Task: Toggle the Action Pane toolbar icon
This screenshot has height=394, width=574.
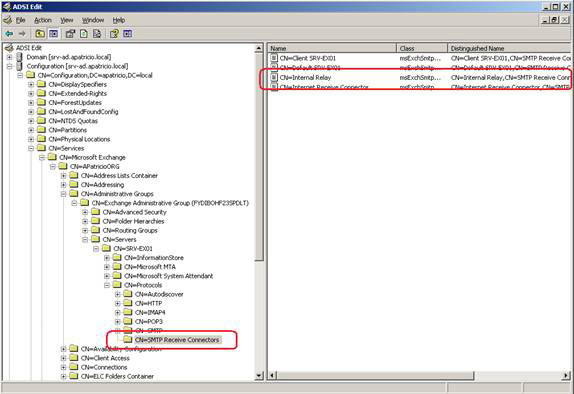Action: (x=127, y=34)
